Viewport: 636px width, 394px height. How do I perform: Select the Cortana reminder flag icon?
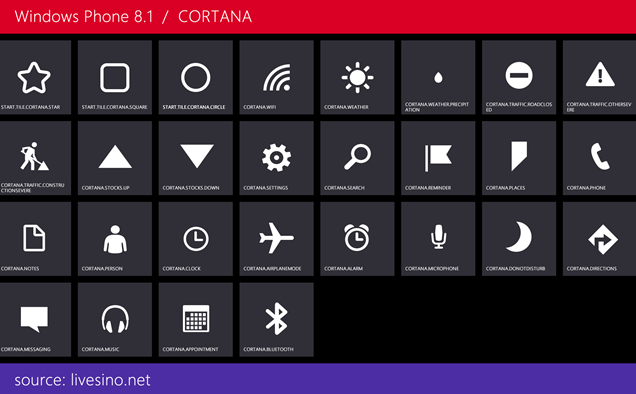pyautogui.click(x=438, y=157)
